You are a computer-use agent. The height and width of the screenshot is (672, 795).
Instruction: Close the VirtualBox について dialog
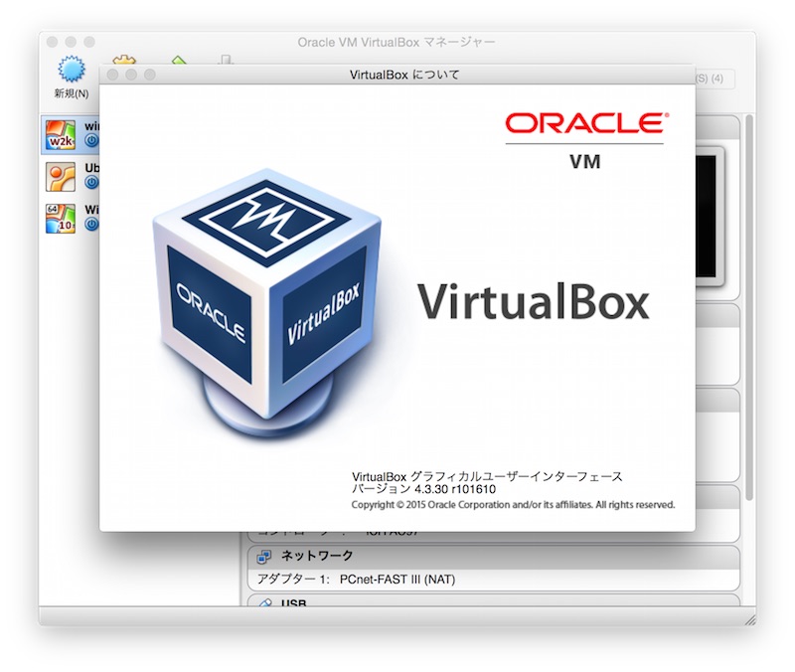[113, 76]
